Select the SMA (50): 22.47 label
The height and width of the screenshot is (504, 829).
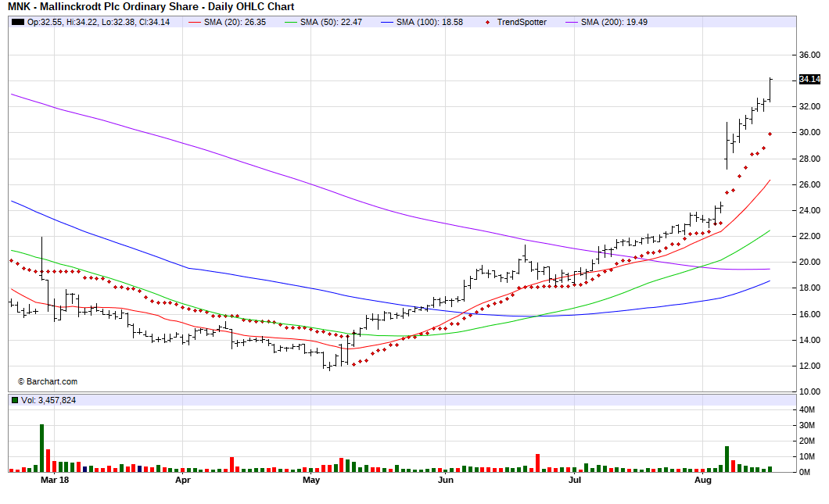(331, 22)
